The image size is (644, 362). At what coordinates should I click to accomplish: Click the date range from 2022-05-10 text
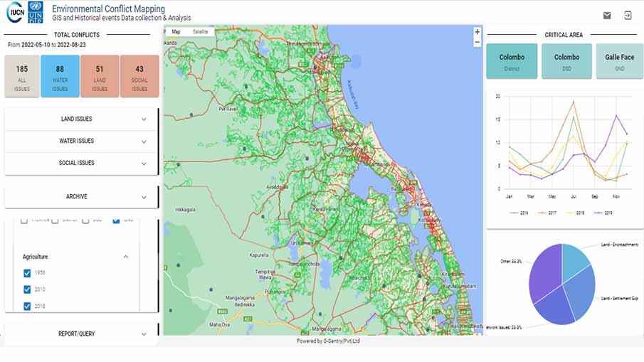(x=47, y=45)
